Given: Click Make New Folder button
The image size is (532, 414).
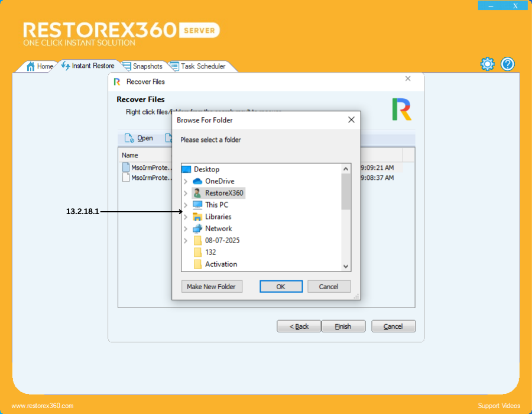Looking at the screenshot, I should [x=212, y=286].
